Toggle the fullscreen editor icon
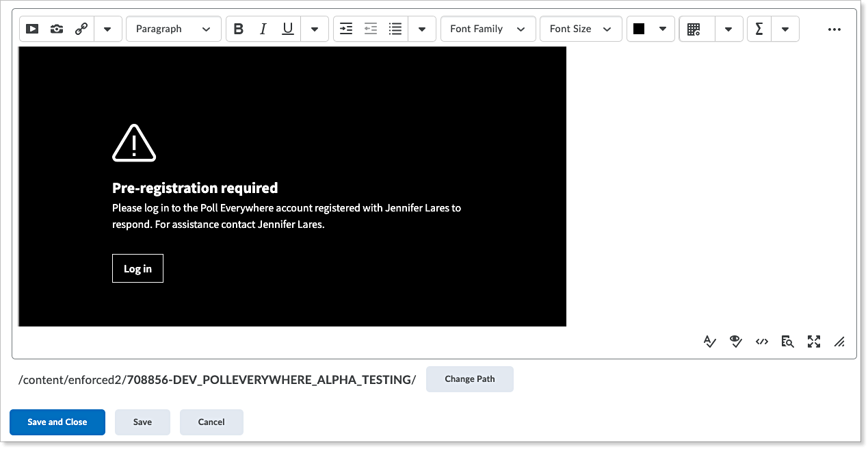This screenshot has height=449, width=868. coord(814,342)
